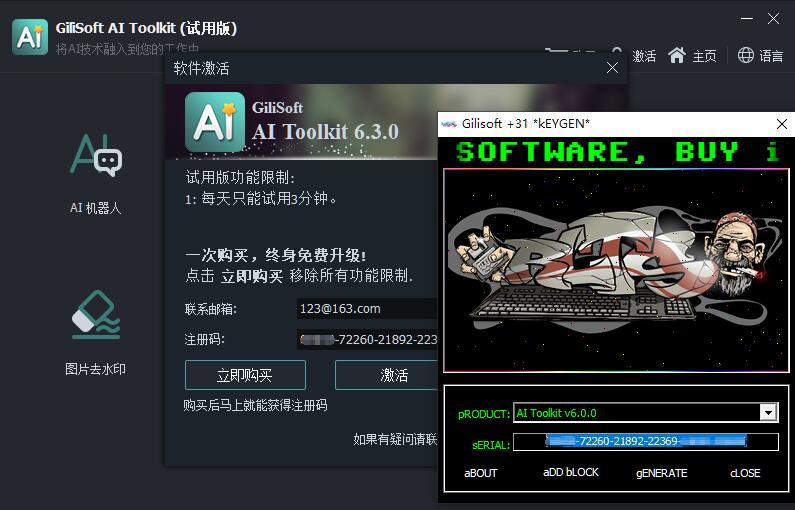This screenshot has height=510, width=795.
Task: Click aBOUT in the keygen window
Action: pos(481,473)
